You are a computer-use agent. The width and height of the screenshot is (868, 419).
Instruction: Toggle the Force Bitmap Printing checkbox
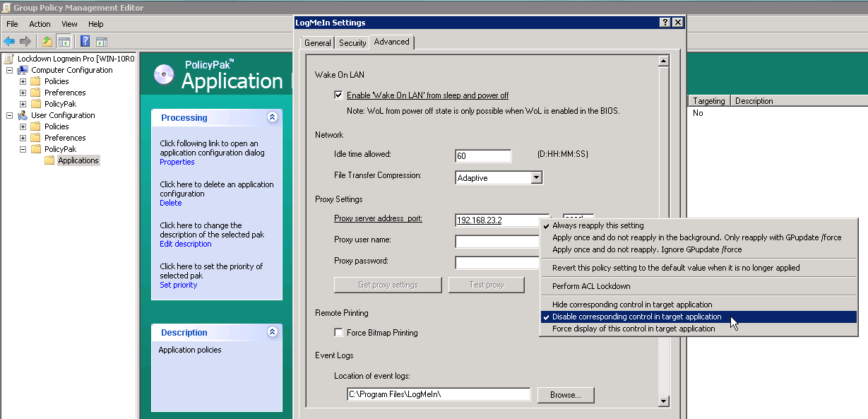(x=338, y=333)
